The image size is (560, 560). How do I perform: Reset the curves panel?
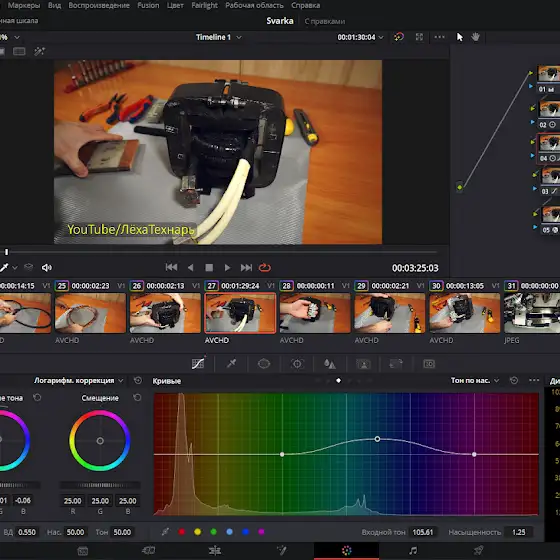tap(514, 380)
